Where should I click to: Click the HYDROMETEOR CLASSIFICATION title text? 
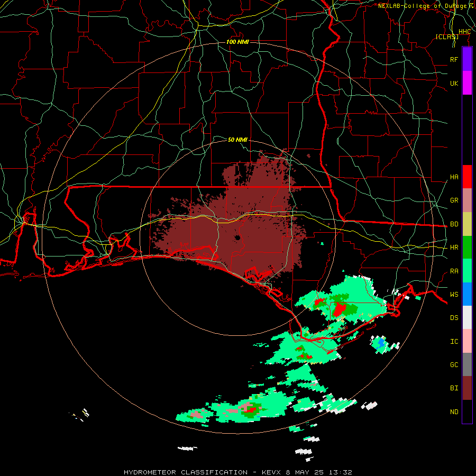point(186,472)
